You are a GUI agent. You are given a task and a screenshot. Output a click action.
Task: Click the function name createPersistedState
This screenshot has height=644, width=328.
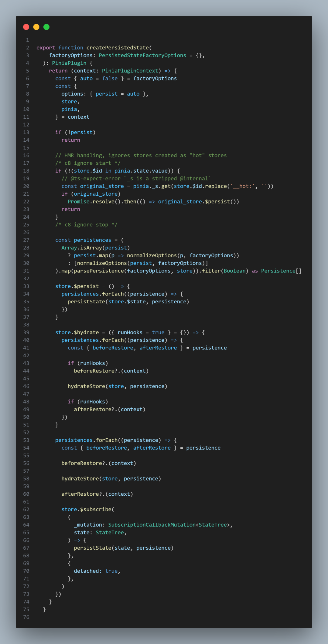pyautogui.click(x=118, y=48)
